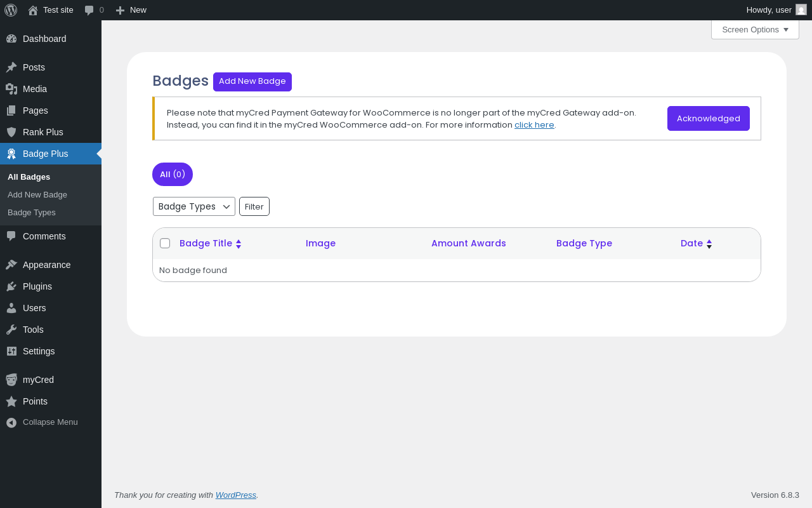Click the user avatar in top bar
This screenshot has width=812, height=508.
coord(801,10)
